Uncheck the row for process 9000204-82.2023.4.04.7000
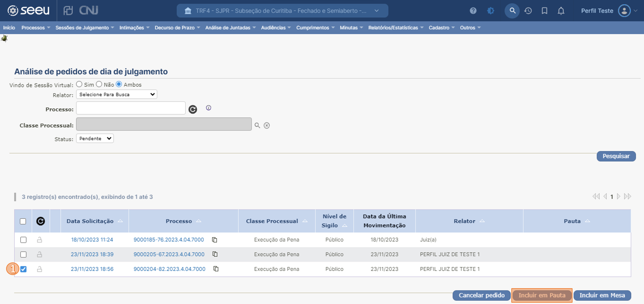Image resolution: width=644 pixels, height=304 pixels. coord(23,269)
